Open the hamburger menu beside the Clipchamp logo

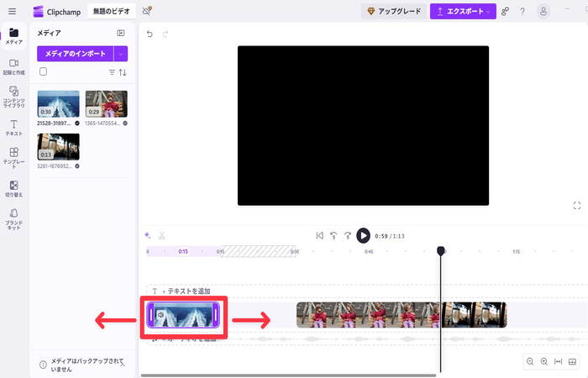12,11
